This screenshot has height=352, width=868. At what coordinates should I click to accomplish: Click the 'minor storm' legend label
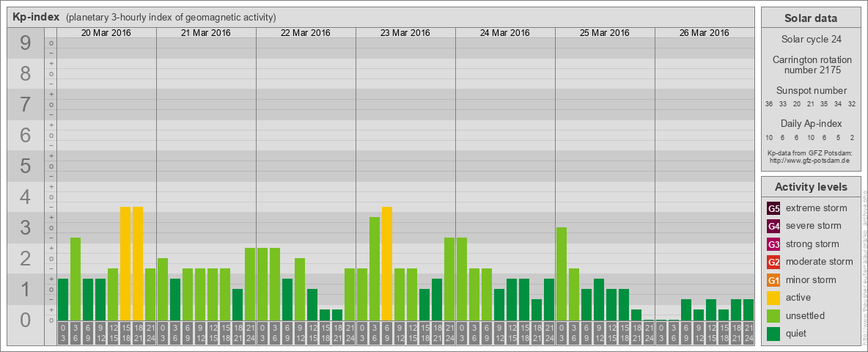click(811, 279)
